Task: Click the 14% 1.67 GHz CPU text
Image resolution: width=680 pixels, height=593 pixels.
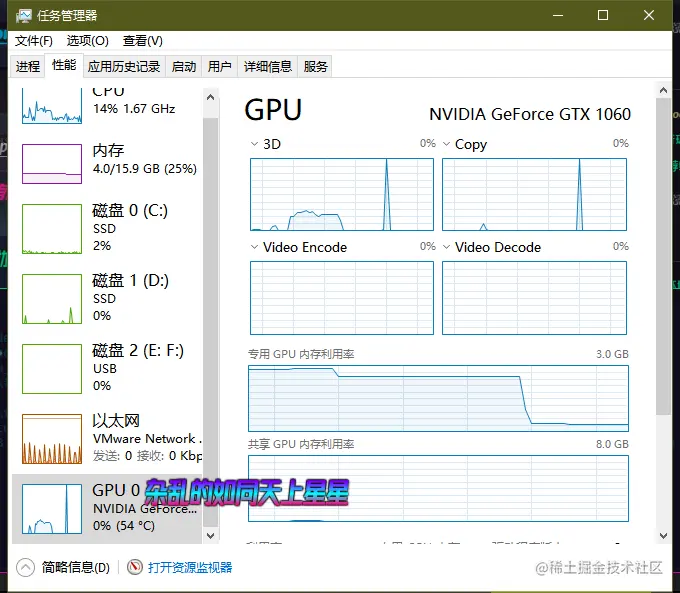Action: click(x=134, y=108)
